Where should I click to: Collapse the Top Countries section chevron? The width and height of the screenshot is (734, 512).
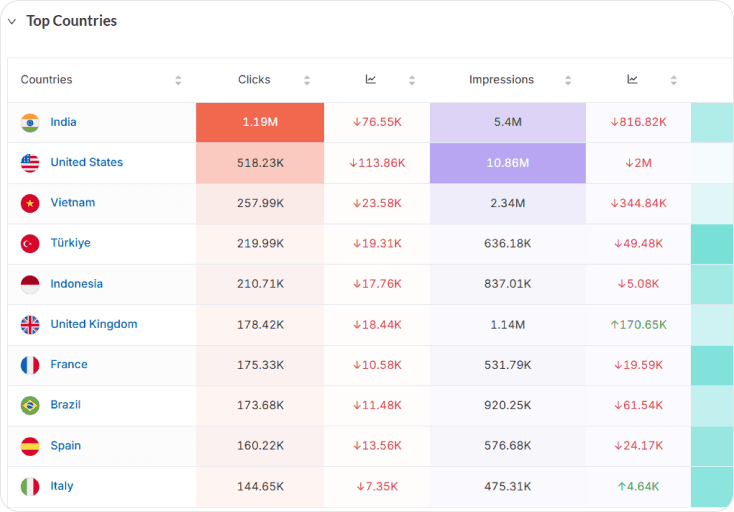point(12,21)
